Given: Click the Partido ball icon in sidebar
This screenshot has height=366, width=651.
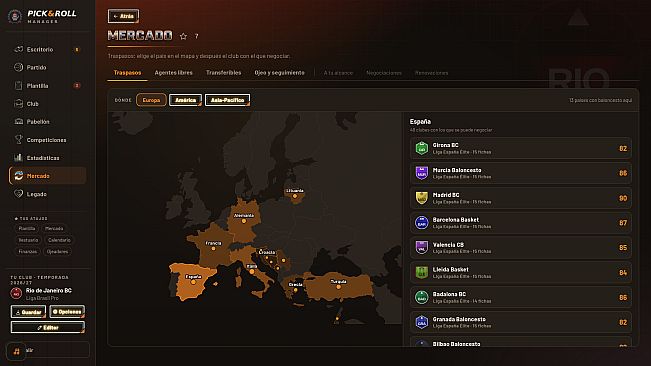Looking at the screenshot, I should (x=18, y=67).
